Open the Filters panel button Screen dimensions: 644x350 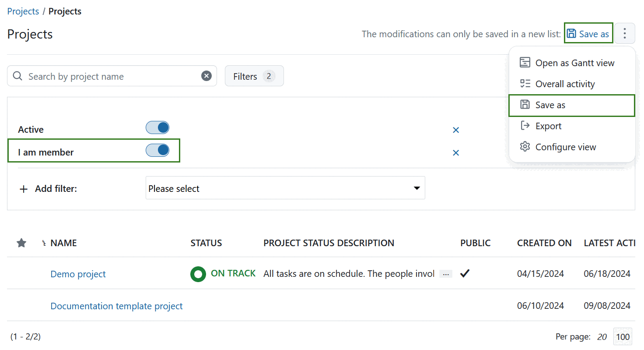click(254, 76)
